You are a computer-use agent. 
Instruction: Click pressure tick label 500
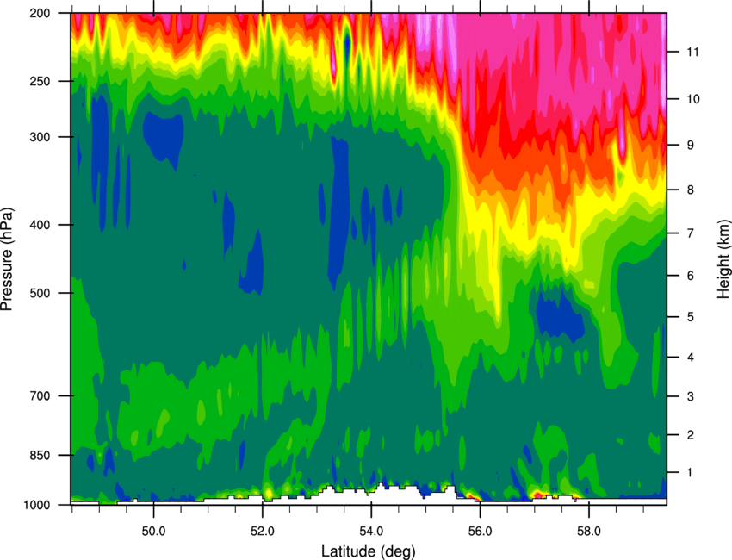(40, 293)
